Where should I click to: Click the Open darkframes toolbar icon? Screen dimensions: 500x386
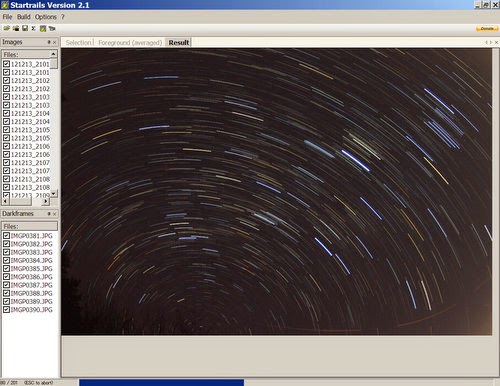16,29
